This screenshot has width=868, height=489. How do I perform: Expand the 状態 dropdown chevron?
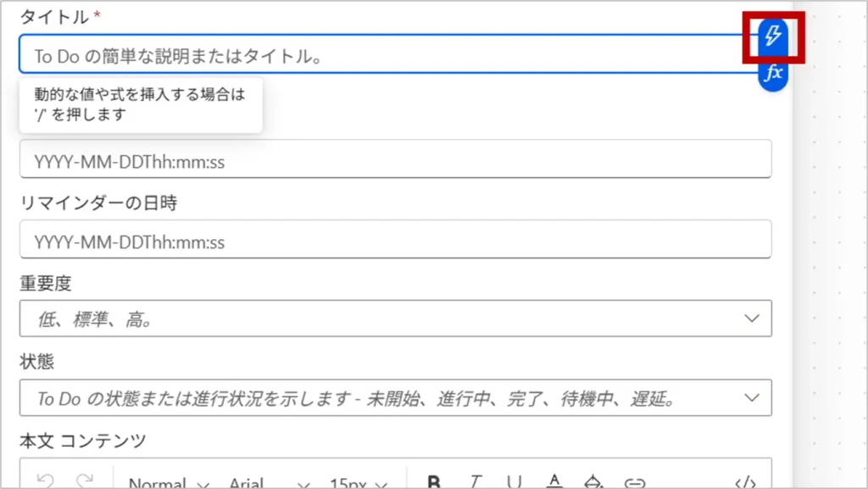(x=751, y=397)
